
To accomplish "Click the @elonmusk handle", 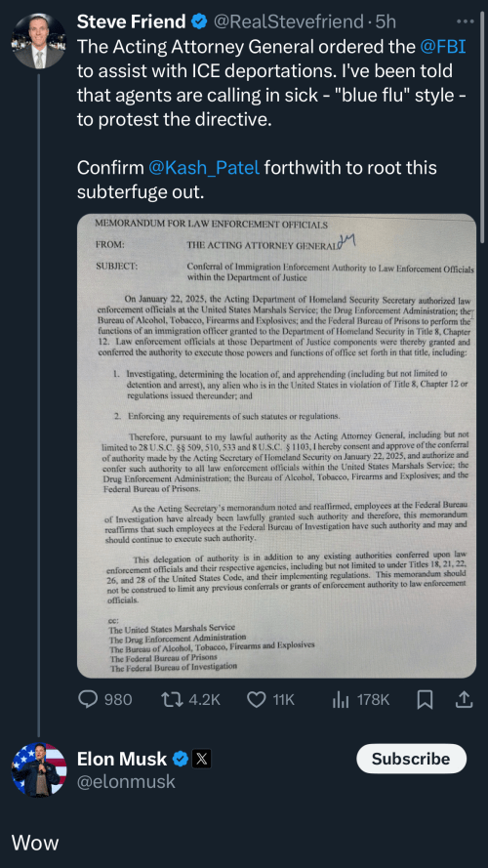I will (126, 782).
